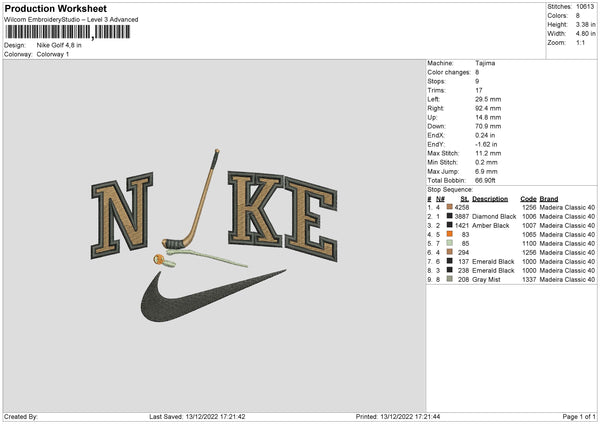Select the Left value '29.5 mm'
600x424 pixels.
[488, 99]
